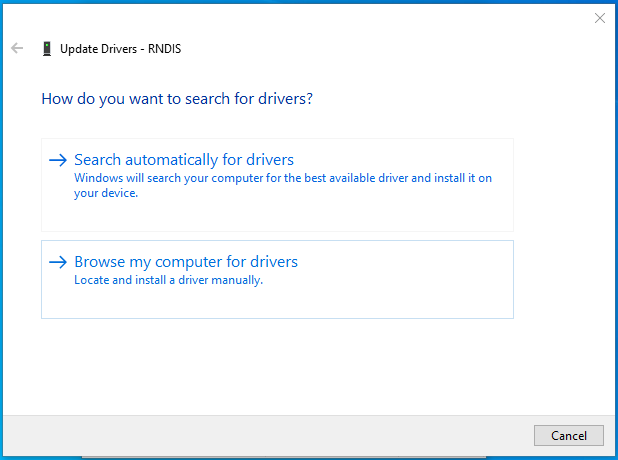
Task: Choose Browse my computer for drivers
Action: [x=277, y=279]
